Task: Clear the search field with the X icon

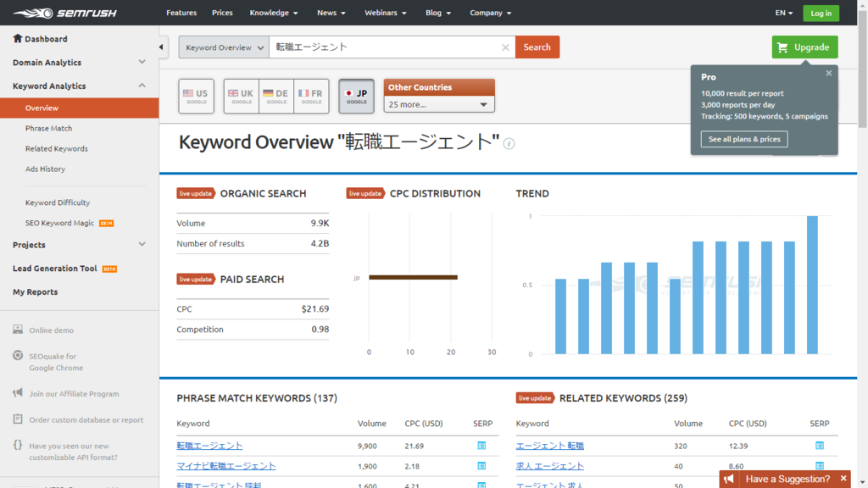Action: click(505, 47)
